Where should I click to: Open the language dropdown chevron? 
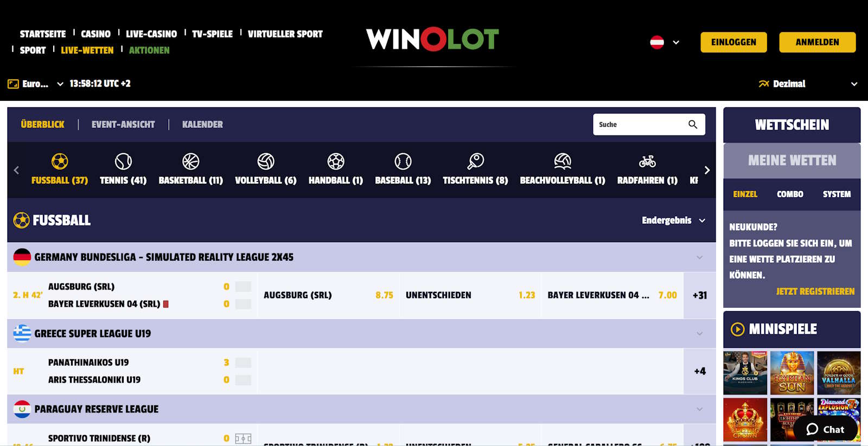click(676, 42)
